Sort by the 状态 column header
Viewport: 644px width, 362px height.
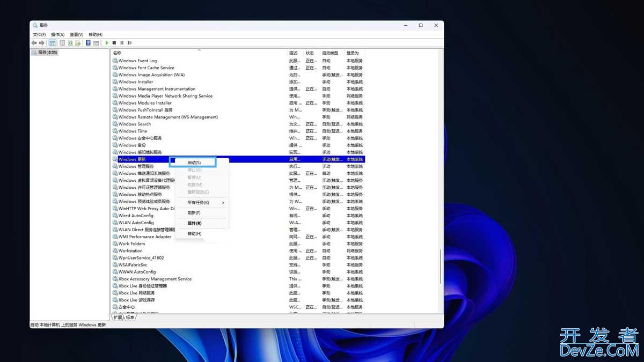tap(310, 53)
